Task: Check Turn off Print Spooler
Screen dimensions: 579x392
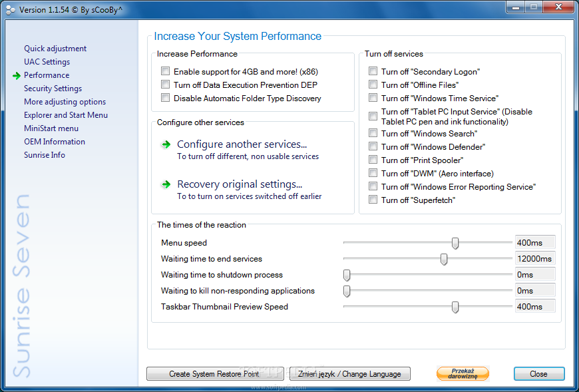Action: pos(373,160)
